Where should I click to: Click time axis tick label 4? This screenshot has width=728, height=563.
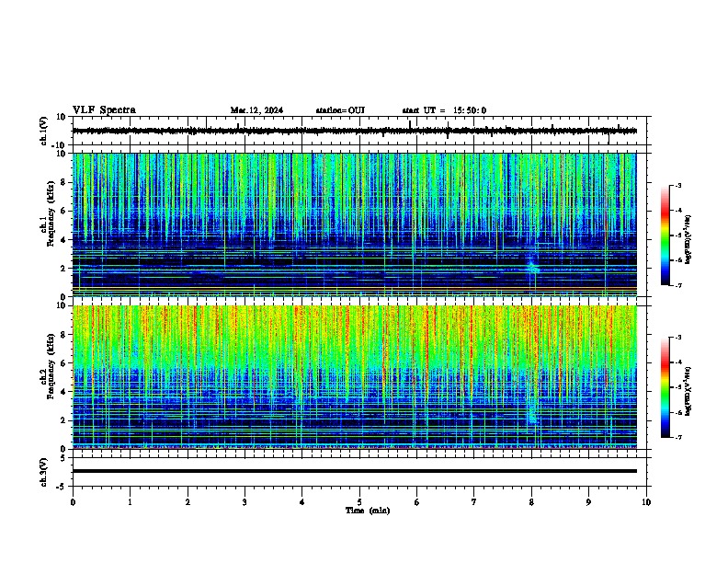click(302, 502)
